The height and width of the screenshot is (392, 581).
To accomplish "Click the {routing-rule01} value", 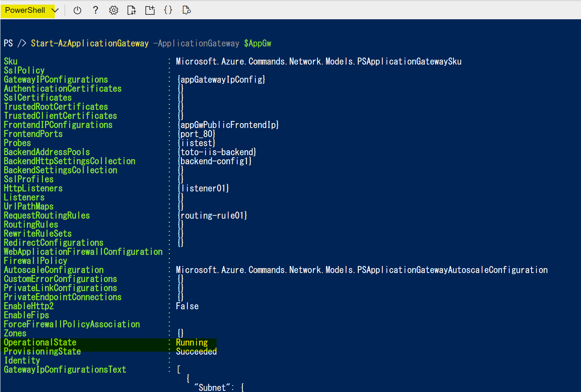I will pyautogui.click(x=212, y=216).
